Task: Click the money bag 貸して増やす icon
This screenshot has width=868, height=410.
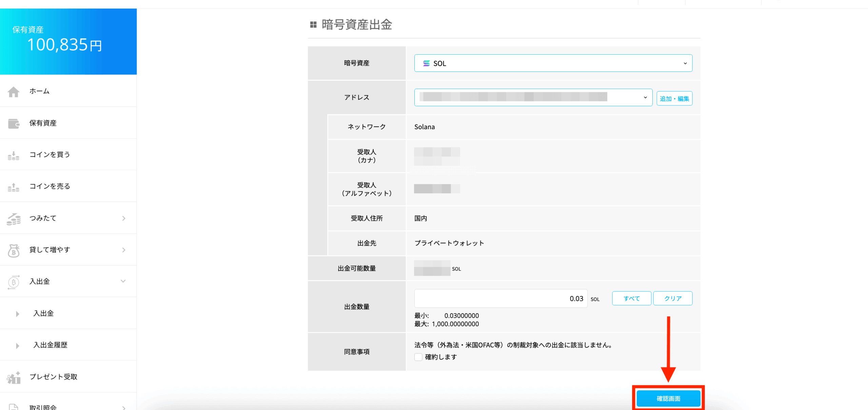Action: pyautogui.click(x=14, y=250)
